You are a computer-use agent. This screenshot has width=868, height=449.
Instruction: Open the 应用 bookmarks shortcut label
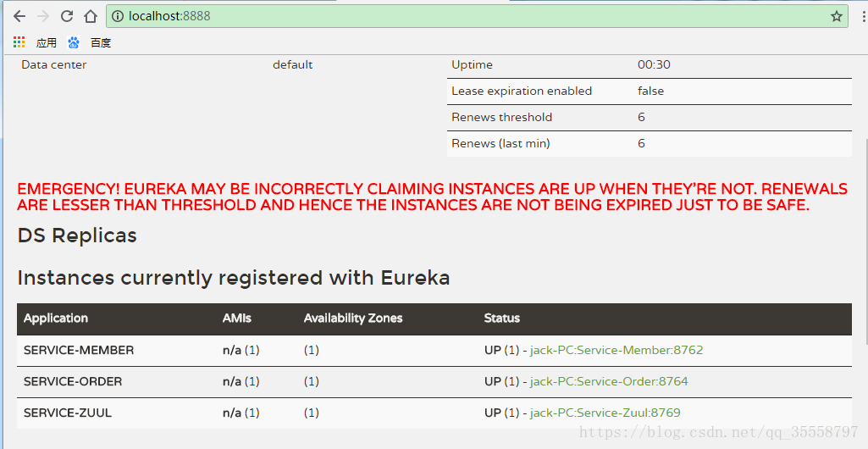[46, 42]
